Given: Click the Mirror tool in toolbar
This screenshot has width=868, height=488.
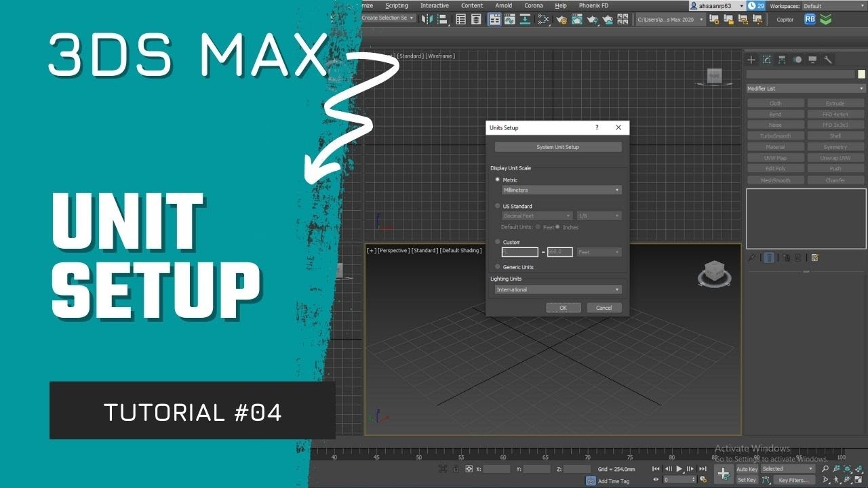Looking at the screenshot, I should [x=427, y=20].
